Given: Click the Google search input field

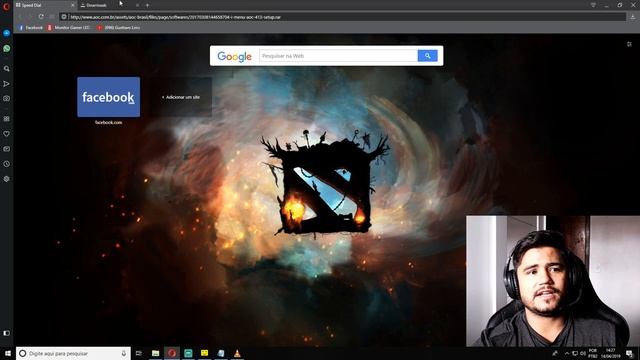Looking at the screenshot, I should click(338, 56).
